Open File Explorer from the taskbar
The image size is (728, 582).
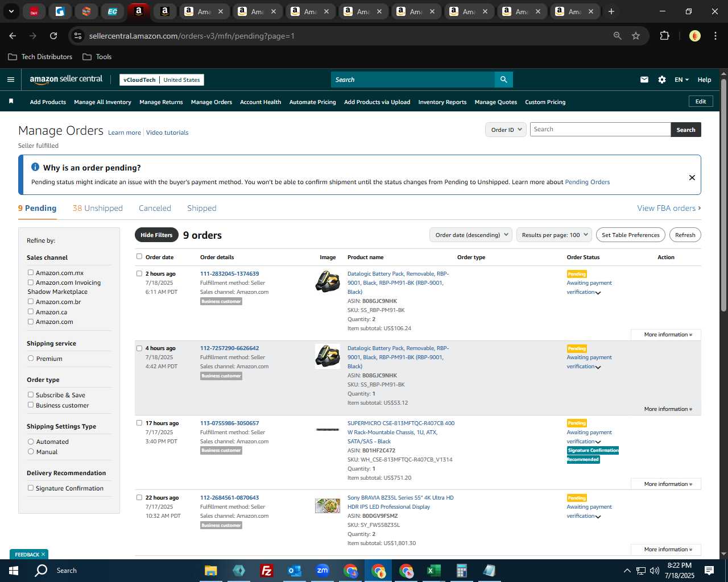(211, 571)
